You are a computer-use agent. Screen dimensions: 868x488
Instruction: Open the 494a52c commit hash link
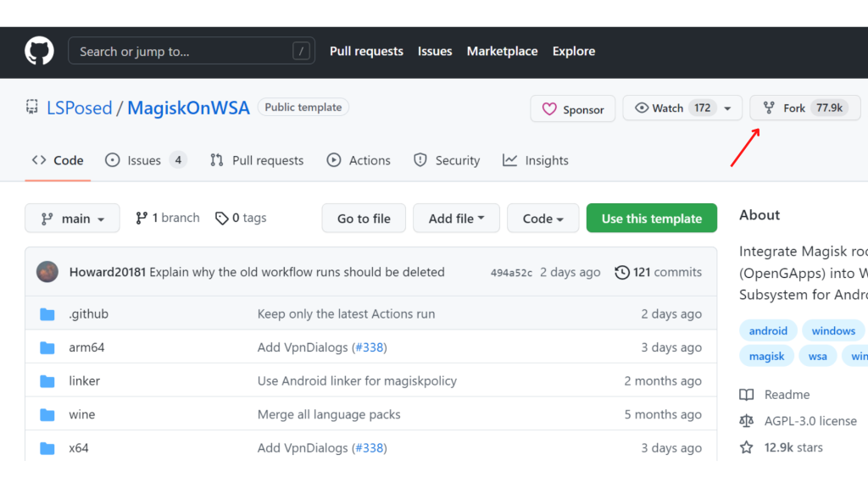tap(511, 273)
